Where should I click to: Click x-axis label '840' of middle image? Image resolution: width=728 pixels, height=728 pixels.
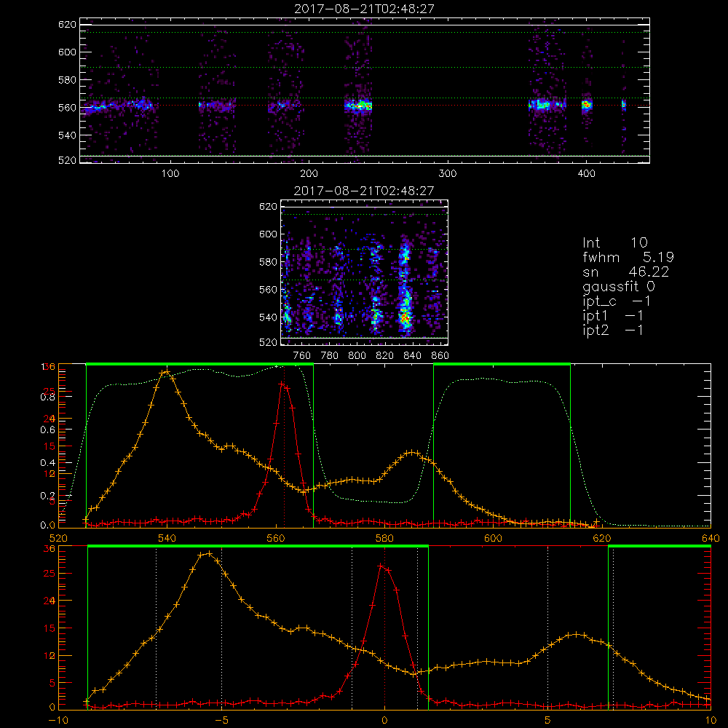point(412,356)
